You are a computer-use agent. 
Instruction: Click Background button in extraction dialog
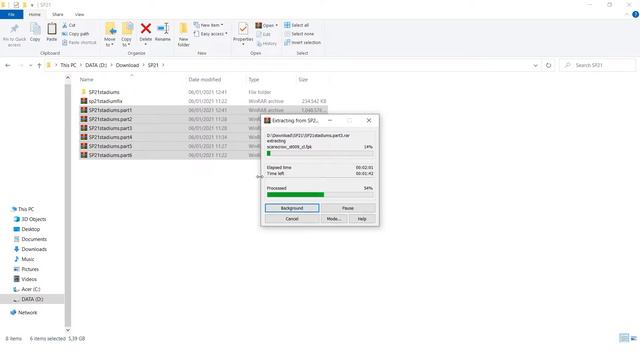click(x=292, y=208)
